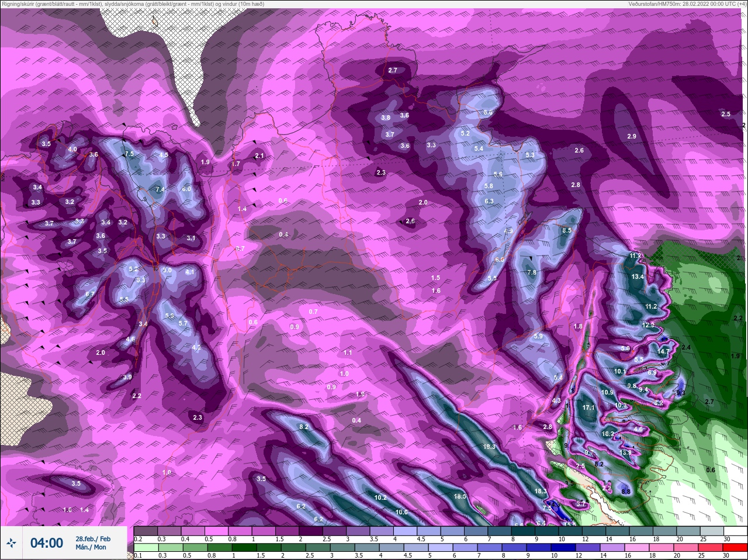Image resolution: width=748 pixels, height=560 pixels.
Task: Click the 4.0 value in the northwest
Action: coord(72,149)
